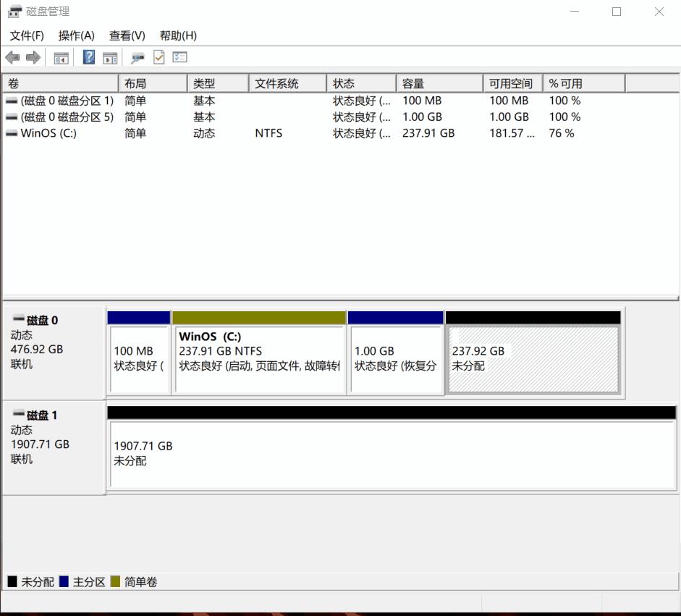The height and width of the screenshot is (616, 681).
Task: Click the volume icon beside WinOS (C:)
Action: [12, 133]
